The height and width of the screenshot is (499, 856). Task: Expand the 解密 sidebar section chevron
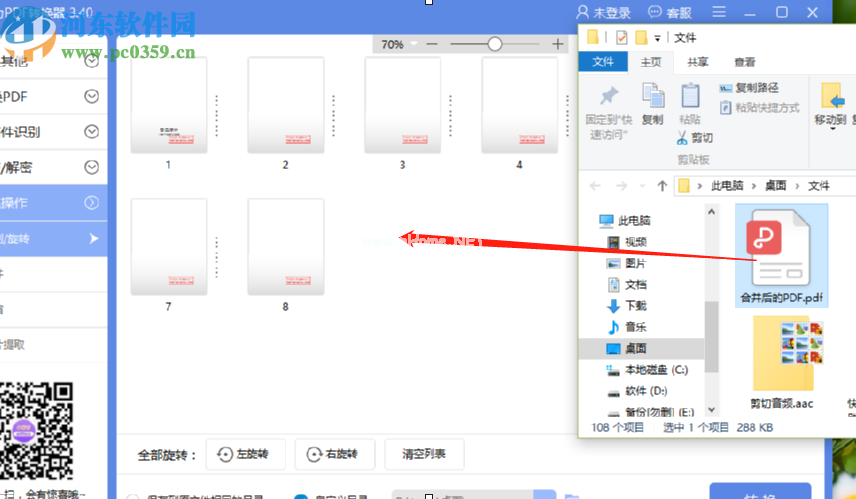tap(91, 167)
